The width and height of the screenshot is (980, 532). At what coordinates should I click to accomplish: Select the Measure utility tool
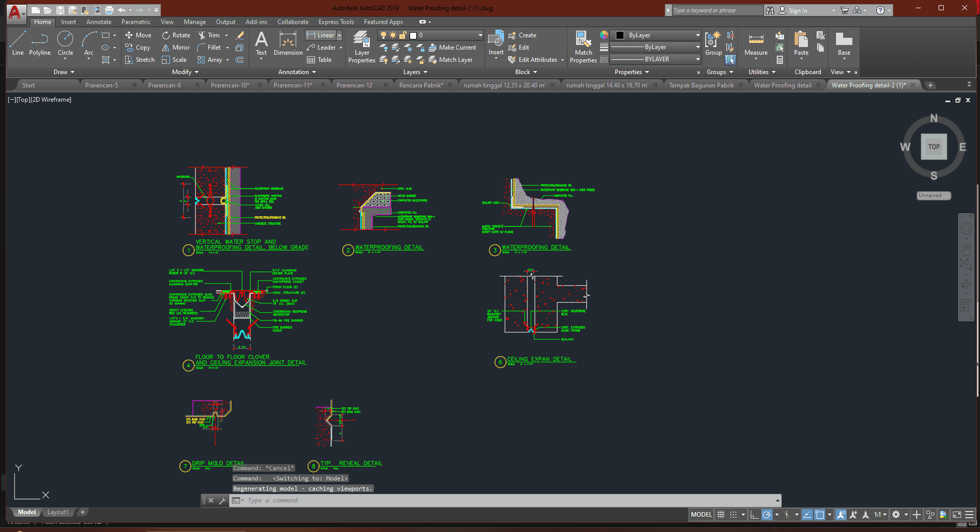coord(756,44)
